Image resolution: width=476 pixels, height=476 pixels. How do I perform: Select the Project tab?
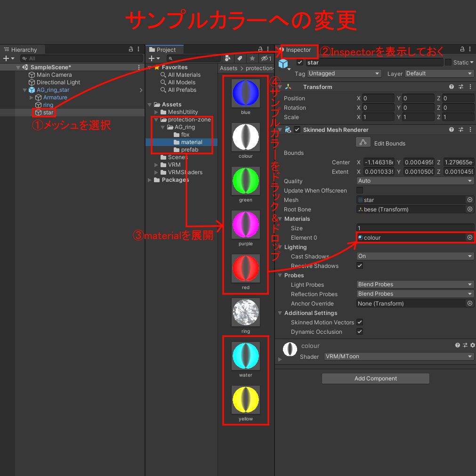[x=164, y=49]
